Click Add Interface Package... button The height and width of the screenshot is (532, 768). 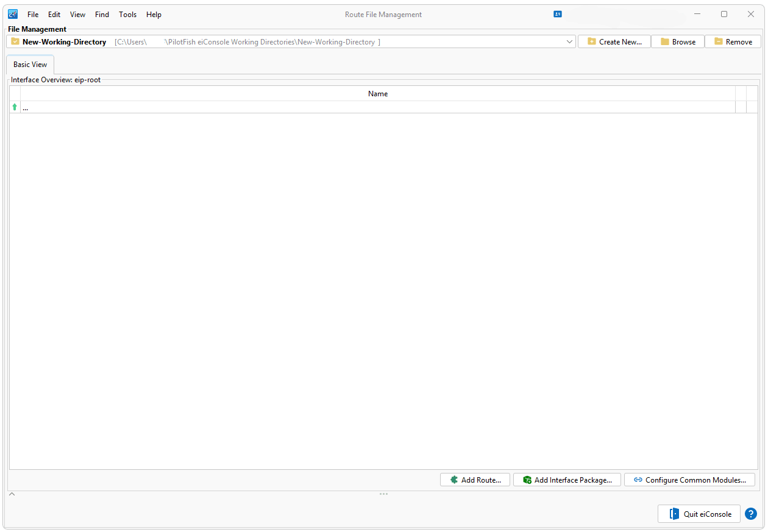567,480
